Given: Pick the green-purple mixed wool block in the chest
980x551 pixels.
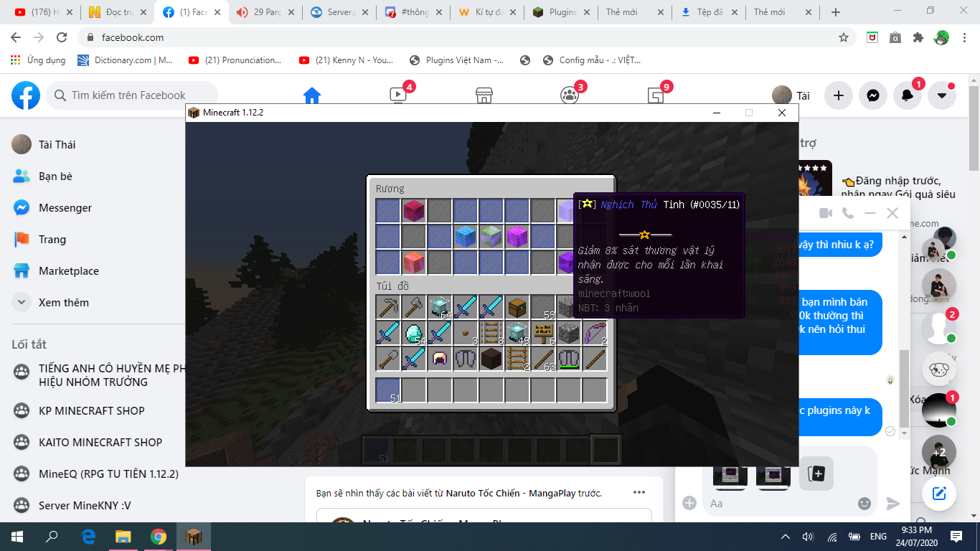Looking at the screenshot, I should [x=491, y=236].
